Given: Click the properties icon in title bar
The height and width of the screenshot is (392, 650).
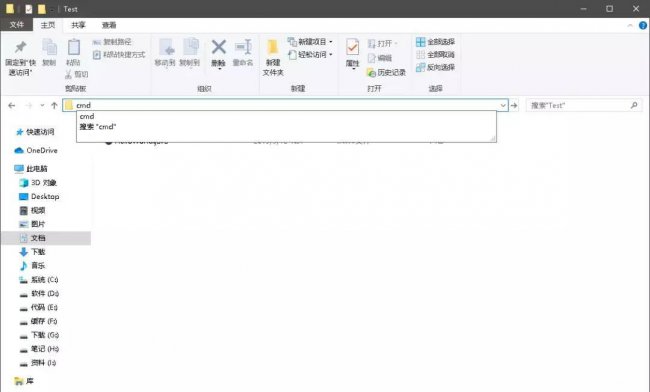Looking at the screenshot, I should 29,9.
